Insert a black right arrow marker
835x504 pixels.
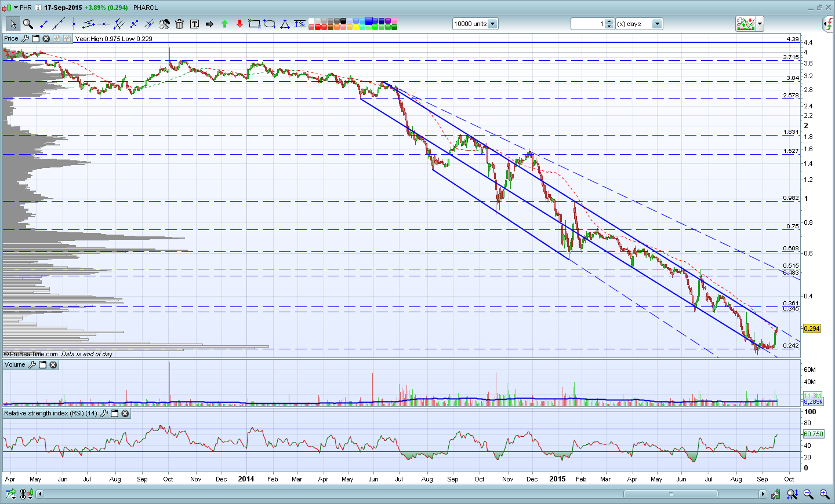point(209,24)
